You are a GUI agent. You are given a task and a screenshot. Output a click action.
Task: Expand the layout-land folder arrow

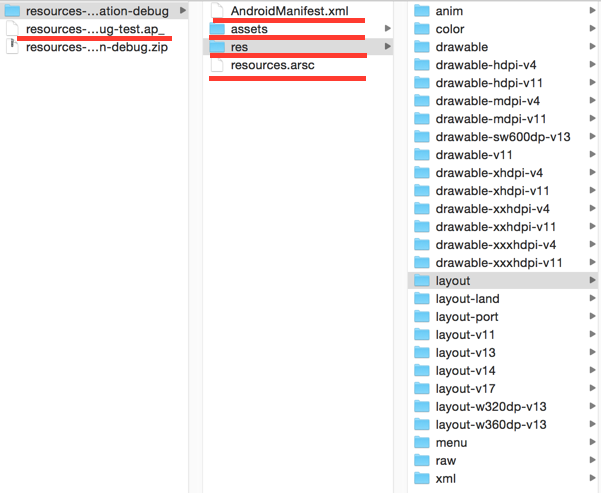click(593, 298)
